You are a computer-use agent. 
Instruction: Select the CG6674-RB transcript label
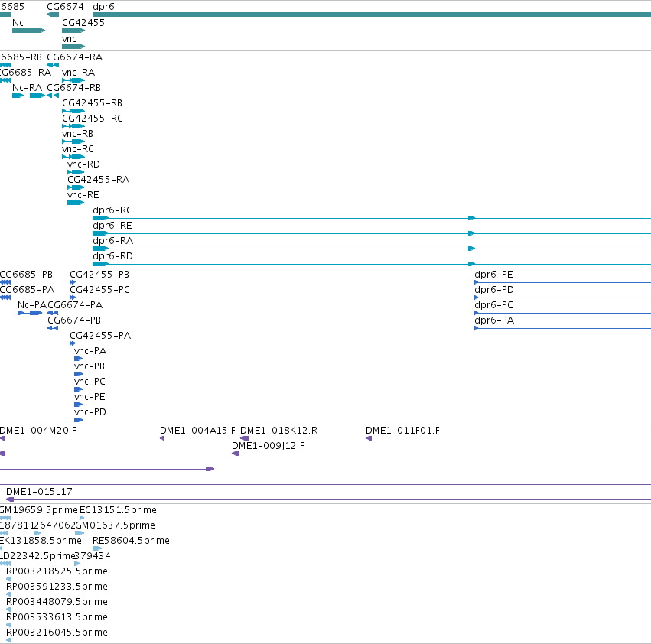point(74,88)
